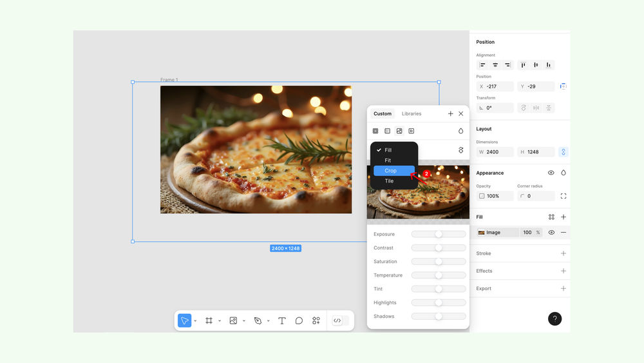Choose Fit in the mode menu
The height and width of the screenshot is (363, 644).
pos(394,161)
